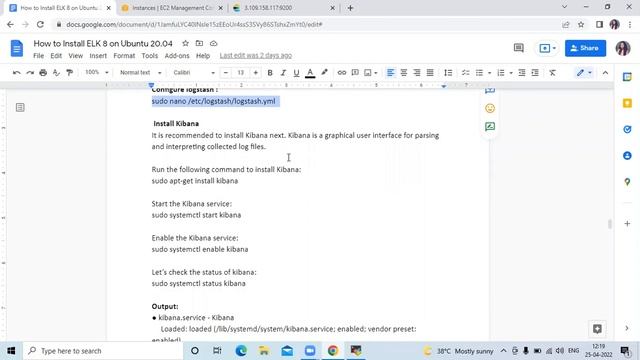Image resolution: width=640 pixels, height=360 pixels.
Task: Suggest edits from margin icon
Action: (x=490, y=127)
